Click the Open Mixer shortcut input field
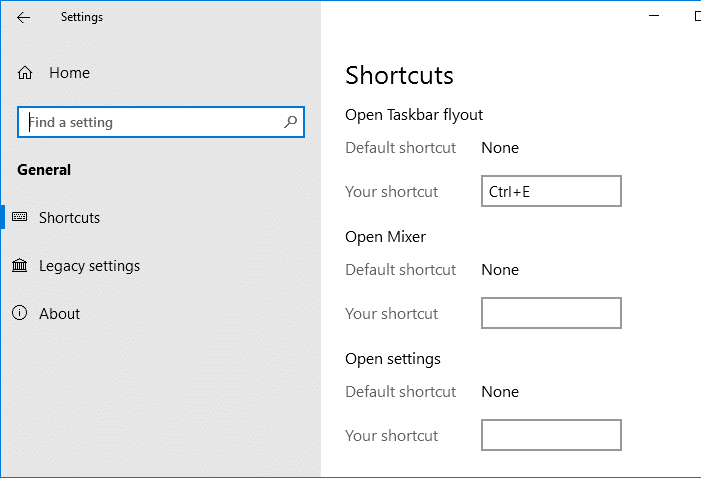701x478 pixels. 551,313
